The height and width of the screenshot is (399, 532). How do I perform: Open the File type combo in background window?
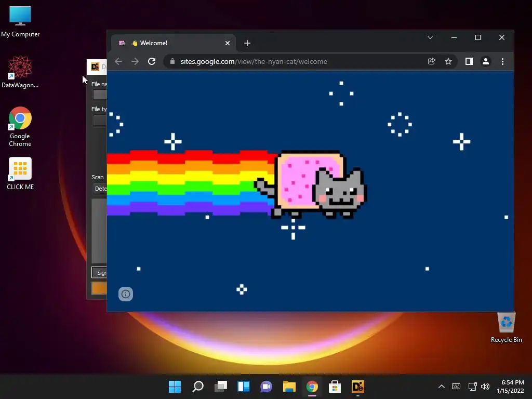tap(100, 120)
